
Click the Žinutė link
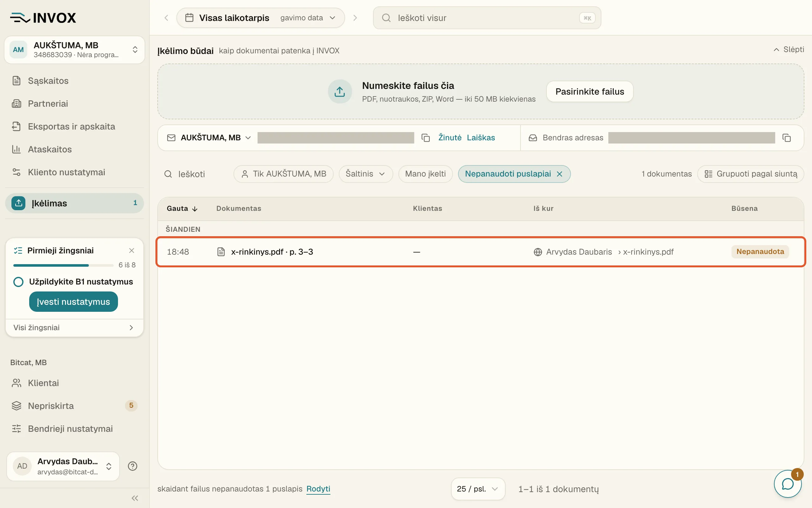pos(450,138)
